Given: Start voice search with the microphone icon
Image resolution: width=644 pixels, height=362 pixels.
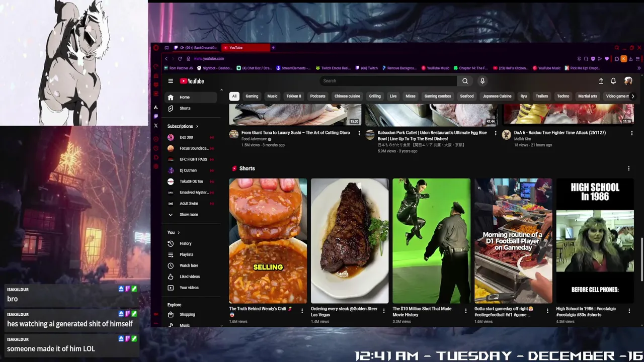Looking at the screenshot, I should pyautogui.click(x=482, y=81).
